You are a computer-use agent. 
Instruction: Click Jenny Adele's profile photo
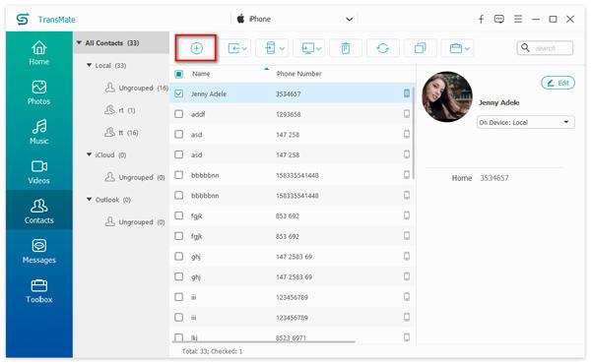(x=447, y=96)
